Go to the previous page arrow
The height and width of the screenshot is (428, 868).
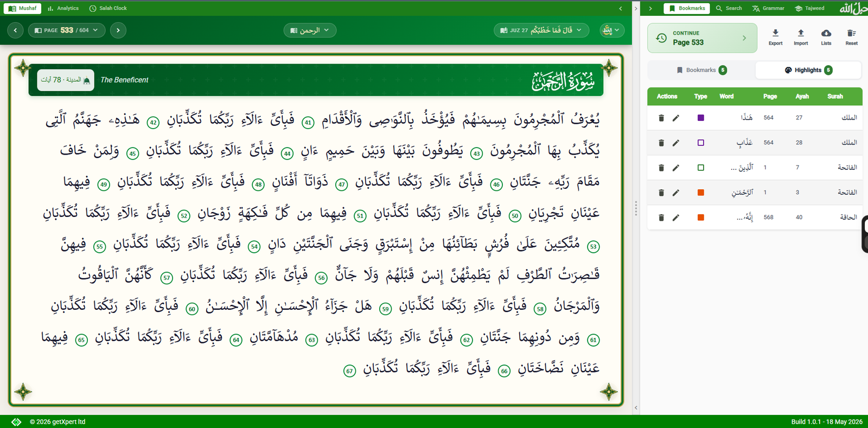[x=15, y=30]
